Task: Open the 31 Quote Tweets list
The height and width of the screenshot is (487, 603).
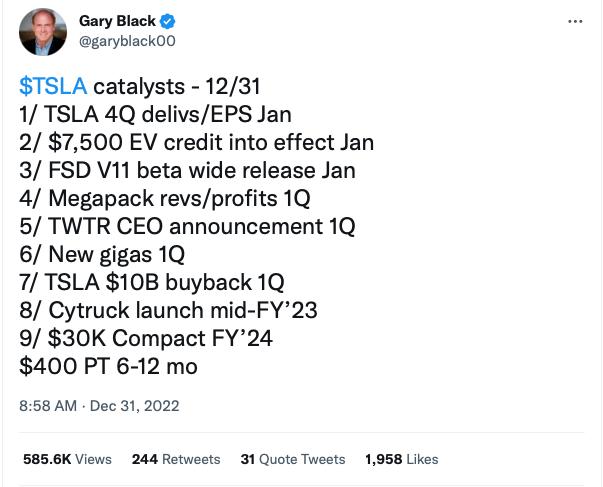Action: click(x=292, y=459)
